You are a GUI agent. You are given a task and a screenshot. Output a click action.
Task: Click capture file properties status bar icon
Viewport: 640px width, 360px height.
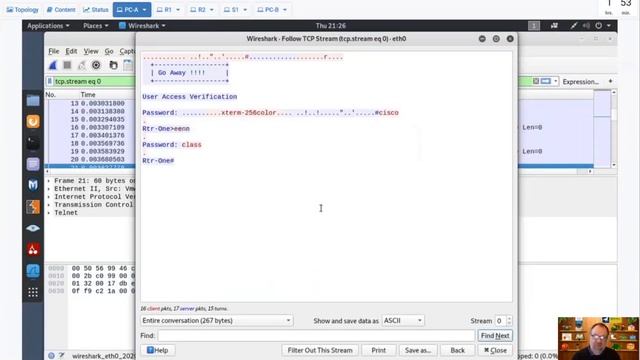click(x=62, y=356)
